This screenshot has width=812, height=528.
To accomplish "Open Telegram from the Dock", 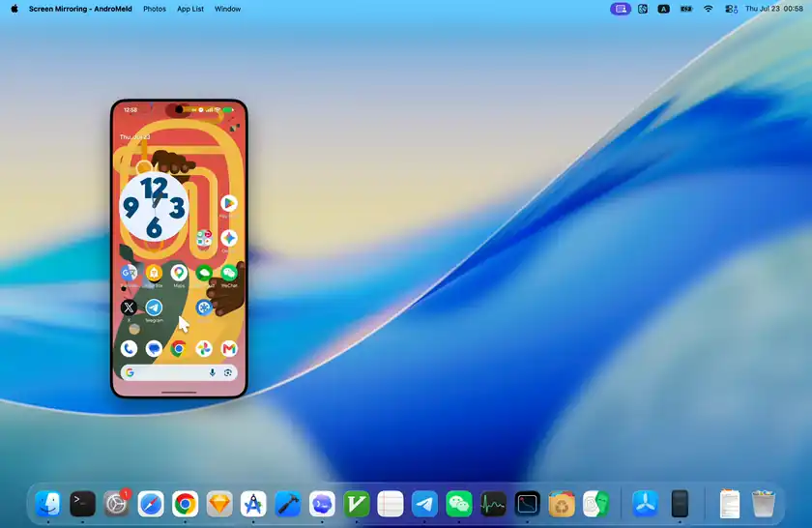I will pos(424,504).
